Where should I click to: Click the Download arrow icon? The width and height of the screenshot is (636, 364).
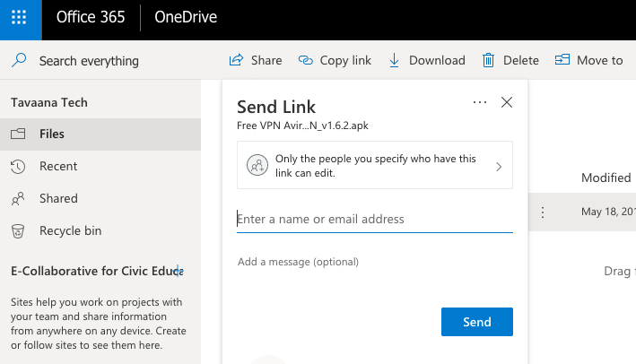(x=395, y=60)
